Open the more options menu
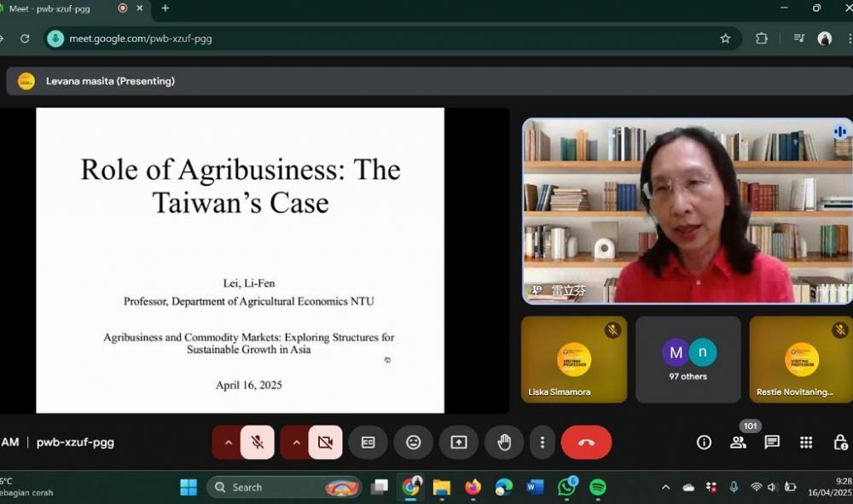 click(x=542, y=442)
